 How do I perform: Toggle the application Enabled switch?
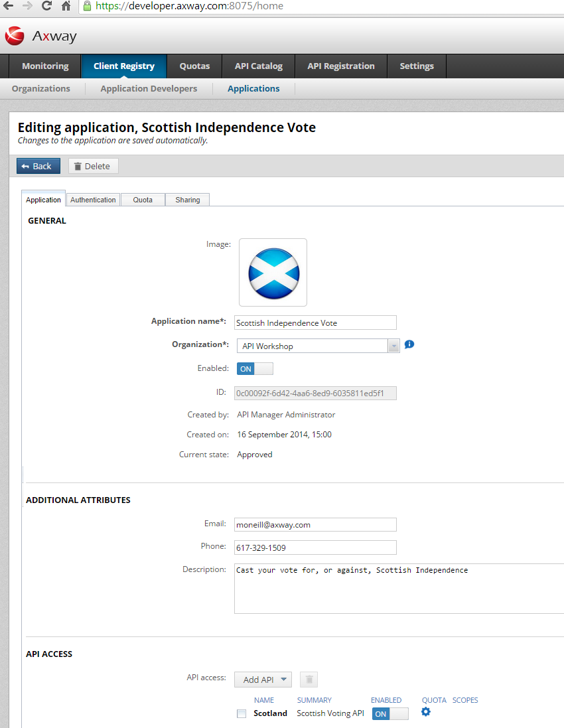pos(255,368)
